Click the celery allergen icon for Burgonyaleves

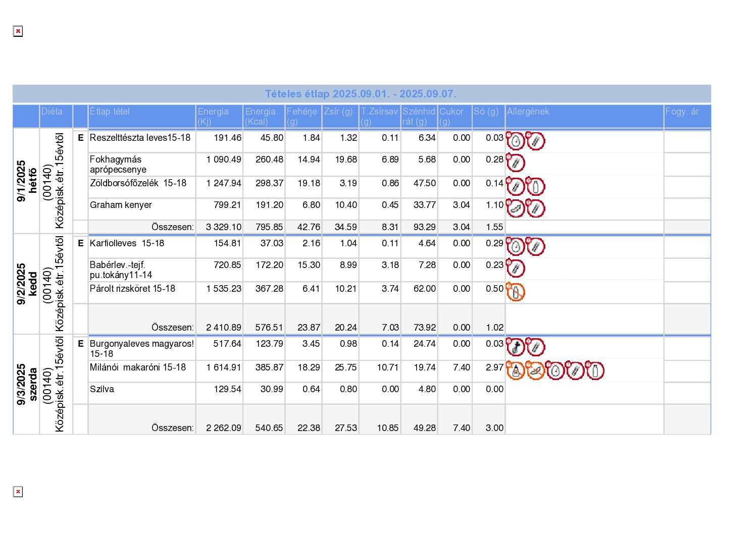(x=516, y=347)
